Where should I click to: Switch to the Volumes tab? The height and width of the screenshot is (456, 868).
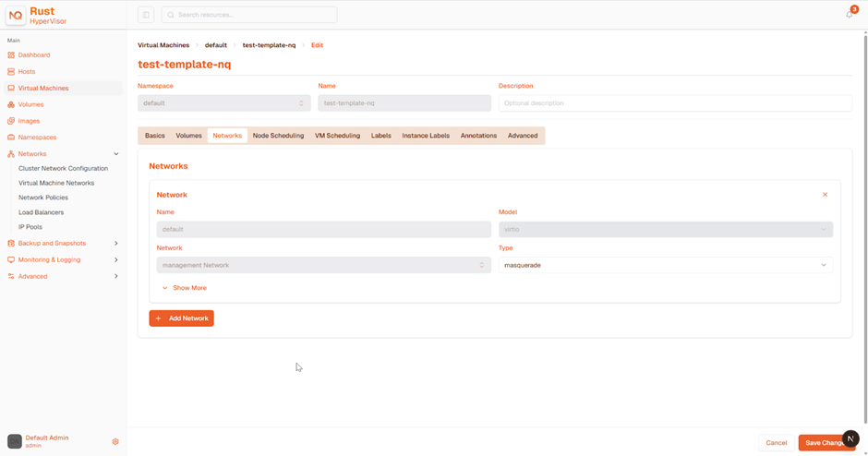point(188,136)
